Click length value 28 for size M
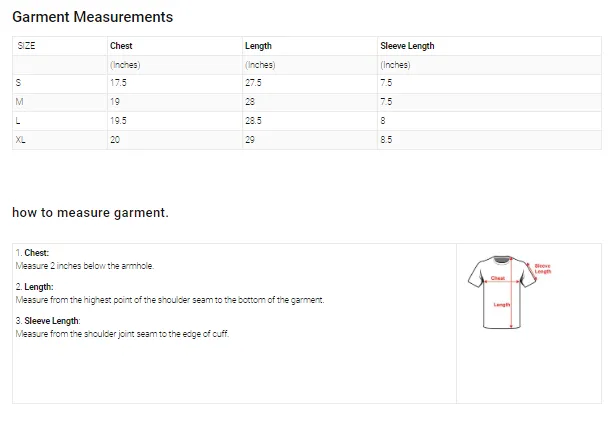The width and height of the screenshot is (613, 424). [x=250, y=102]
